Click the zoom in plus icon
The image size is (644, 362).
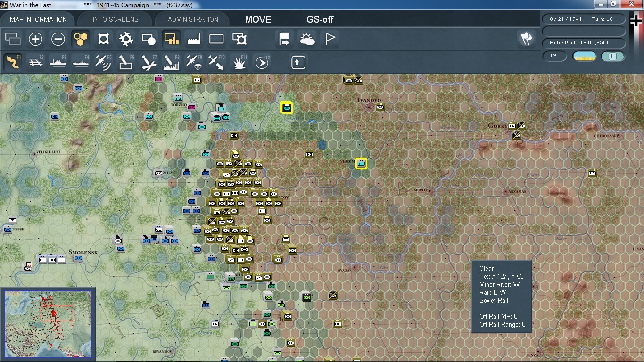coord(35,39)
